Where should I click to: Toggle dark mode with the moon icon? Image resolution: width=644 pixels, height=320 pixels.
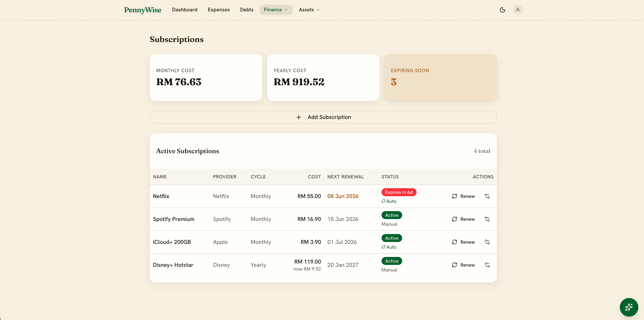tap(502, 10)
